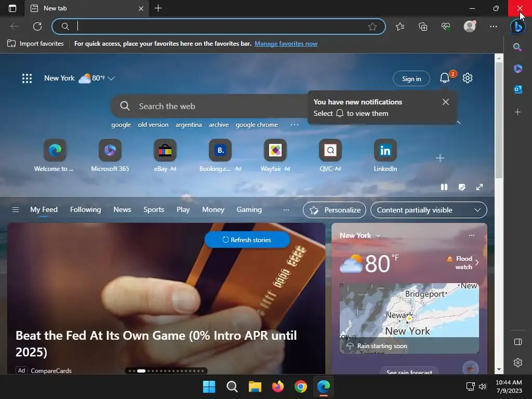This screenshot has width=532, height=399.
Task: Switch to the News tab
Action: (x=122, y=210)
